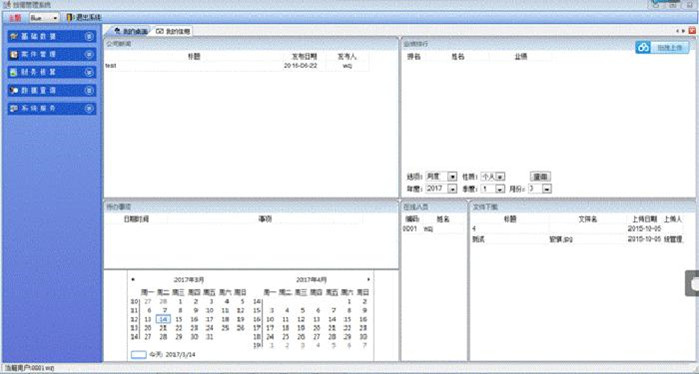Screen dimensions: 699x374
Task: Click the 财务核算 sidebar icon
Action: pyautogui.click(x=14, y=72)
